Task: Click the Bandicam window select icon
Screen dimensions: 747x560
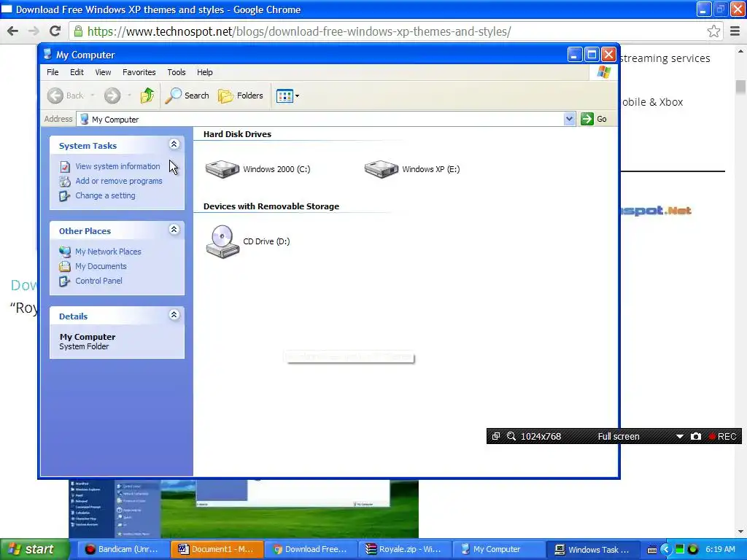Action: pyautogui.click(x=496, y=436)
